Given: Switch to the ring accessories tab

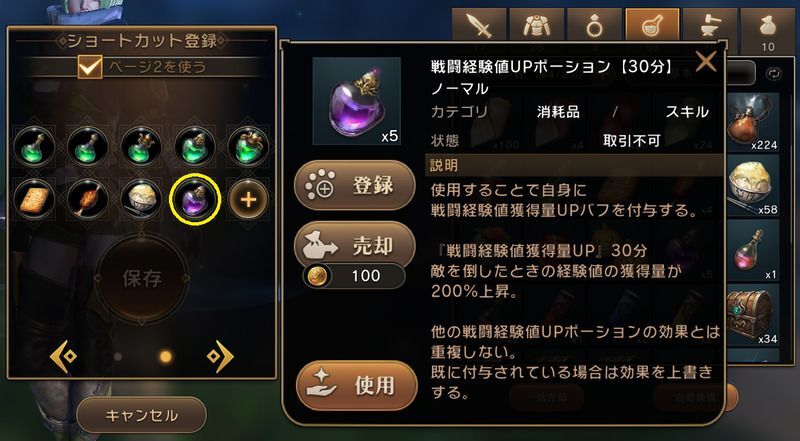Looking at the screenshot, I should pos(594,26).
